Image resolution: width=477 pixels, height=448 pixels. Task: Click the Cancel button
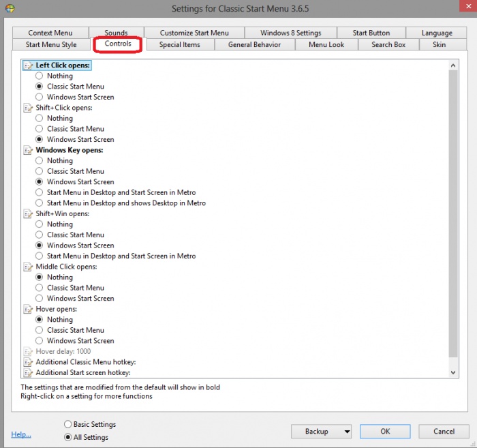[x=444, y=432]
